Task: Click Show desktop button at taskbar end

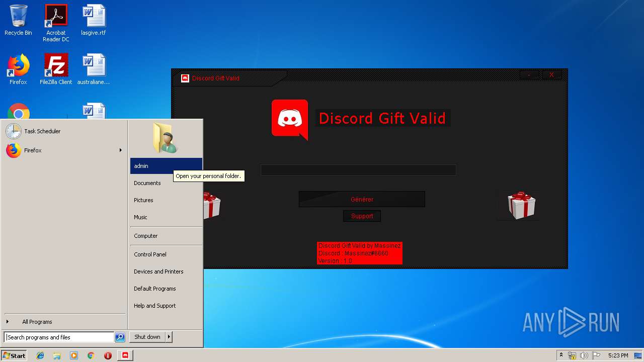Action: 639,355
